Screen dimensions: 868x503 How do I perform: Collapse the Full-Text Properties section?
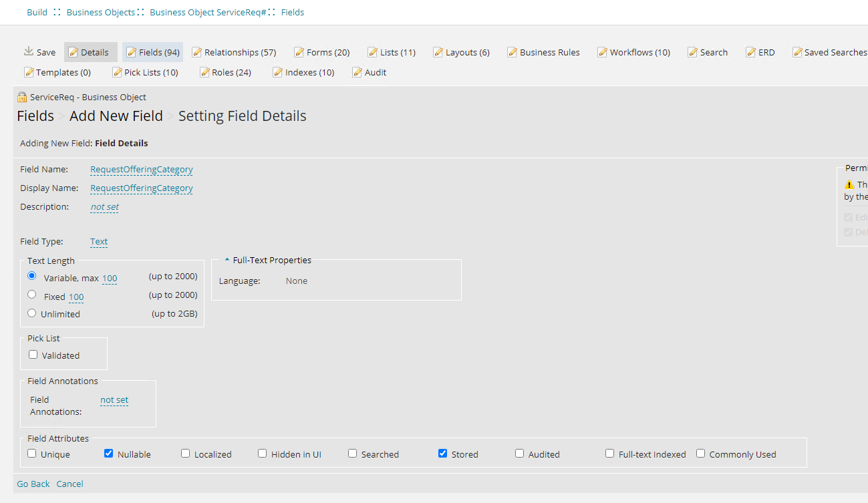click(x=226, y=259)
